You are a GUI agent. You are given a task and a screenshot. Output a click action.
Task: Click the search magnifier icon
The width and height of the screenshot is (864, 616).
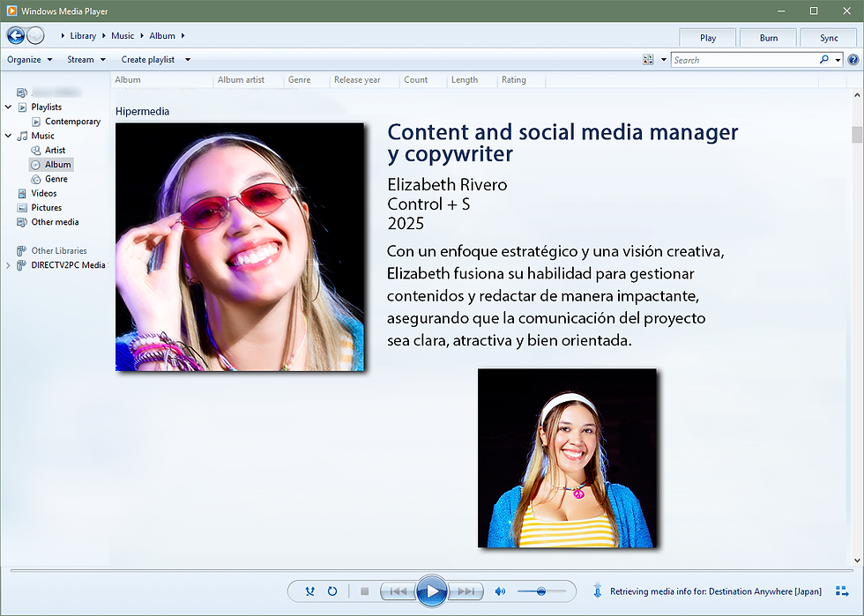[x=824, y=60]
